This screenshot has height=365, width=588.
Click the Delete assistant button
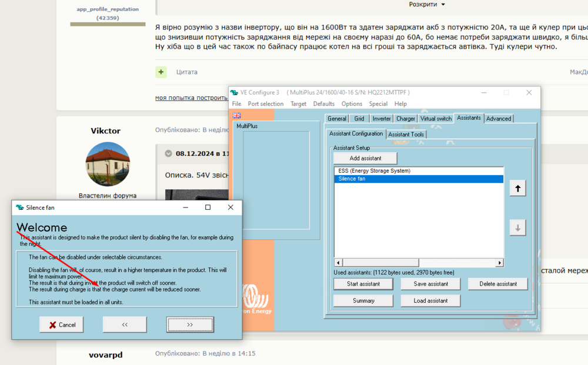pyautogui.click(x=498, y=284)
